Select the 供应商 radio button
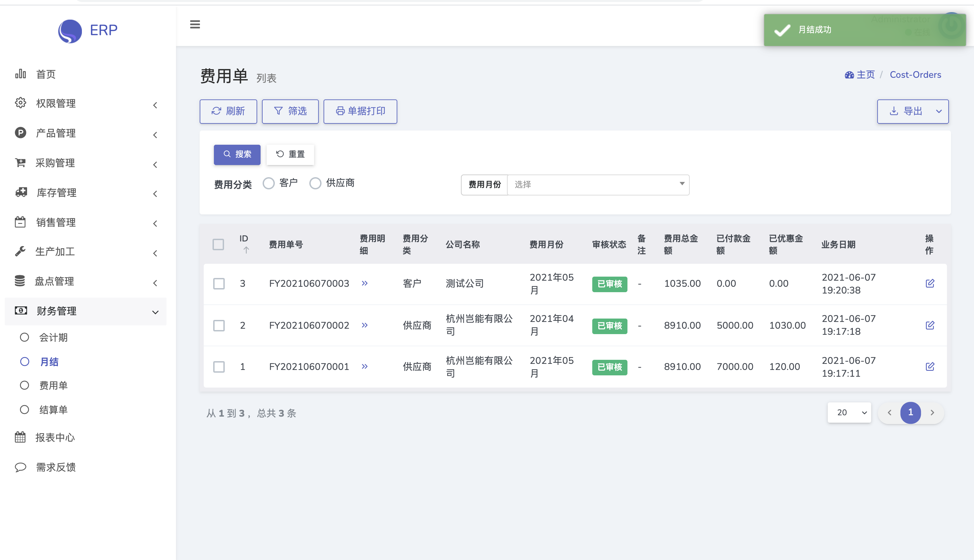 (x=315, y=184)
